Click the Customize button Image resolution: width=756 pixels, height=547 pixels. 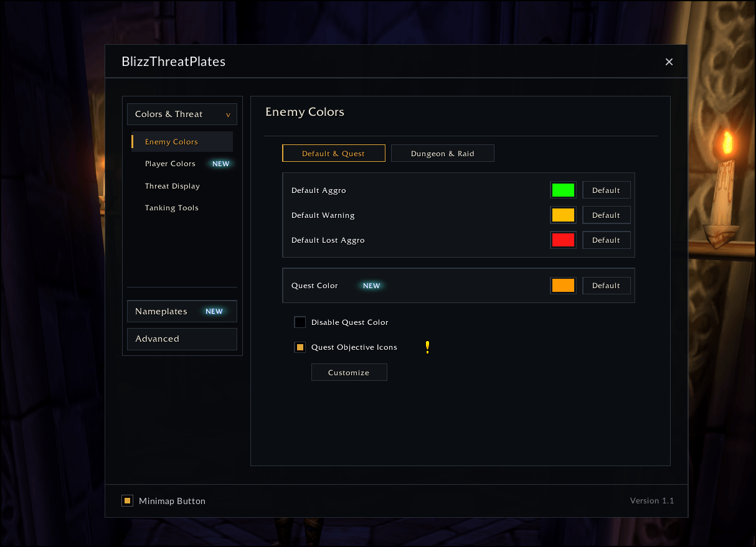(349, 372)
